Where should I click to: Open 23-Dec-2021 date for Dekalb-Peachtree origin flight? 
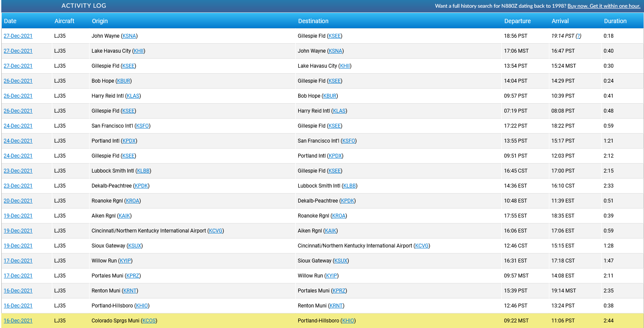(x=18, y=186)
